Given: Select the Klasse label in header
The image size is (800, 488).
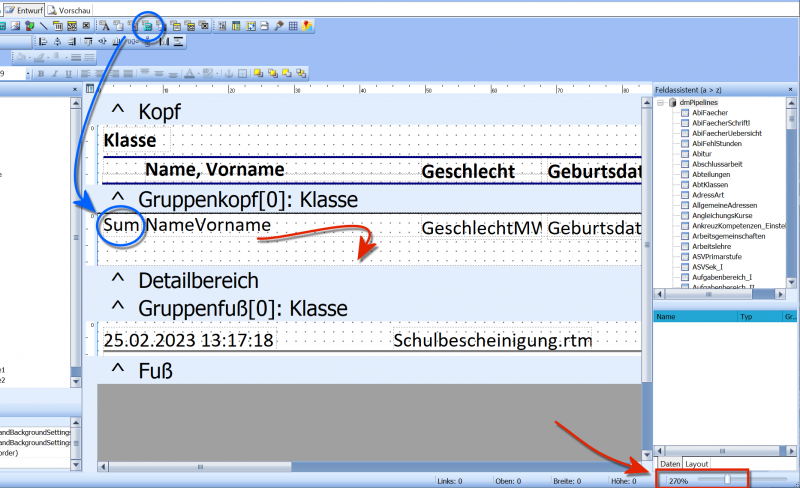Looking at the screenshot, I should pyautogui.click(x=130, y=140).
